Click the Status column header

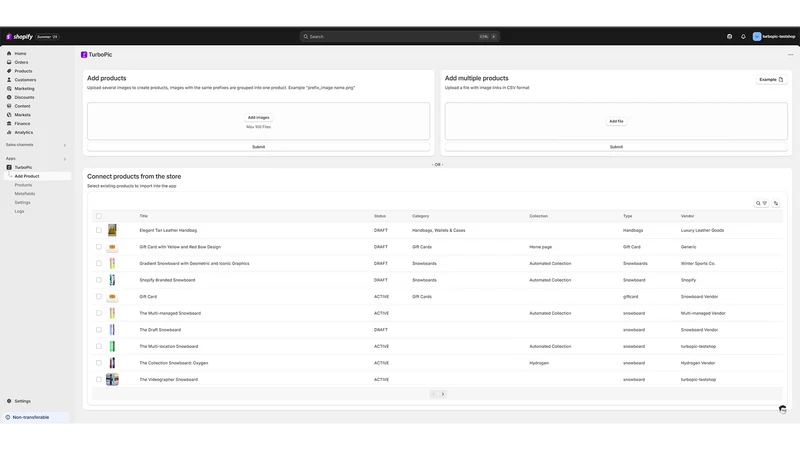point(380,216)
